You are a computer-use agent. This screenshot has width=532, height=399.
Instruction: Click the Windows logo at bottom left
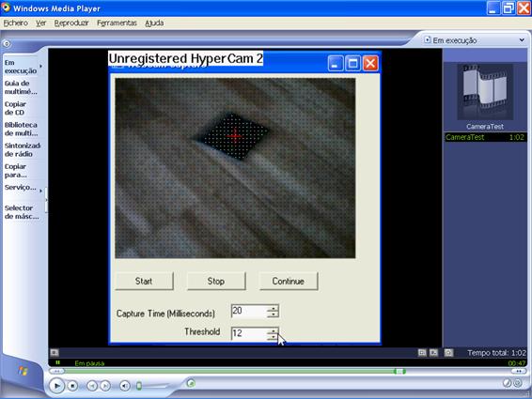click(23, 371)
